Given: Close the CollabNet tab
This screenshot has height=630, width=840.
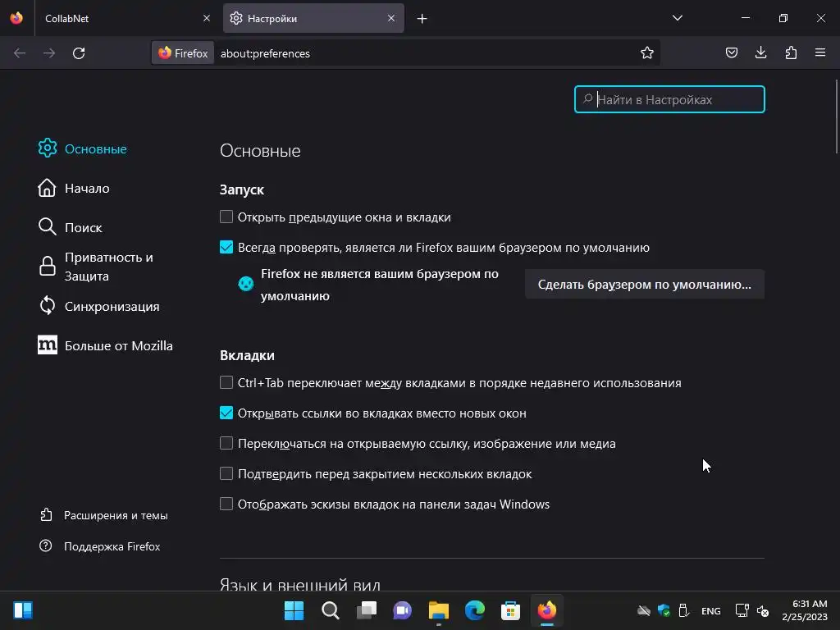Looking at the screenshot, I should click(206, 18).
